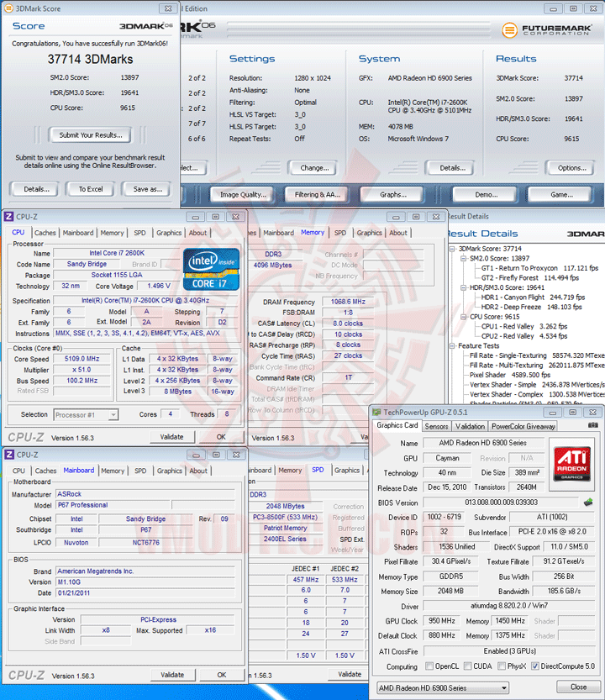Click Details button under System section

452,168
